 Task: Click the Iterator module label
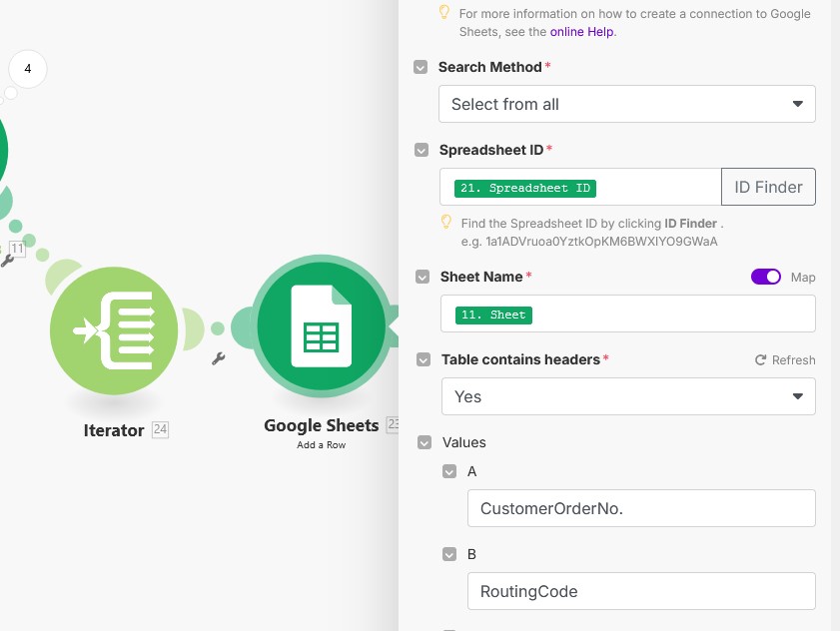[x=114, y=430]
